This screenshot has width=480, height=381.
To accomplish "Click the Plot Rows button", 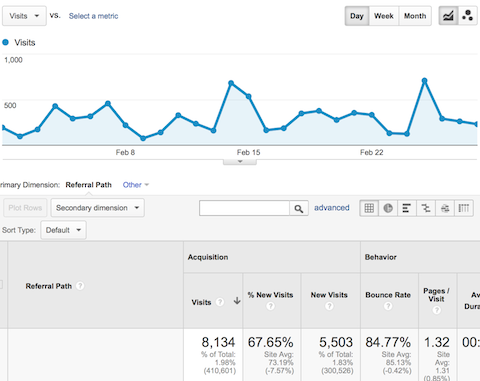I will coord(25,208).
